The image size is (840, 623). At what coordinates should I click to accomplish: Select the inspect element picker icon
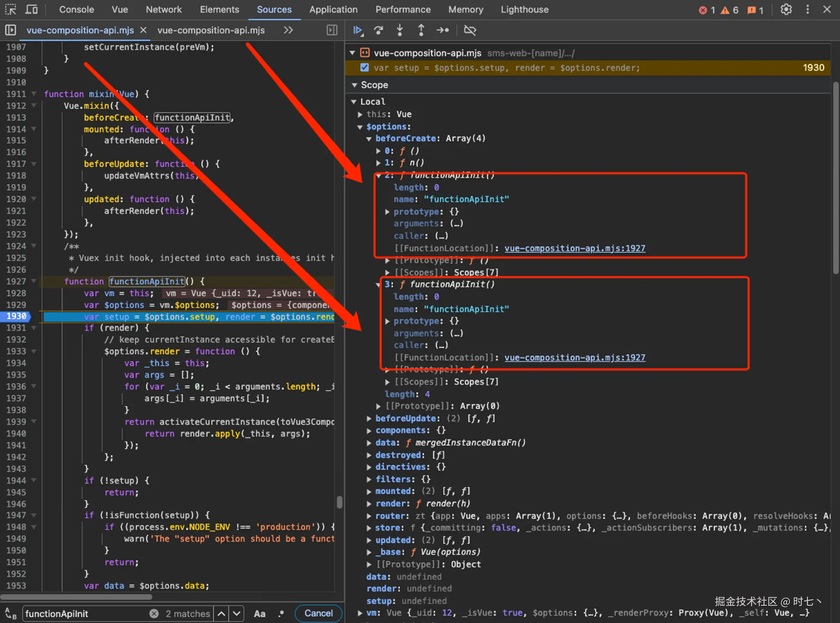pyautogui.click(x=10, y=9)
